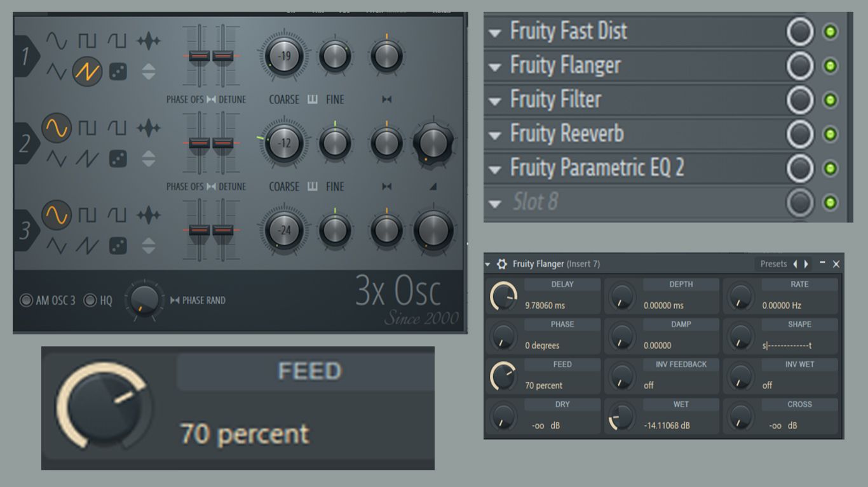Click the Rate knob in Fruity Flanger
This screenshot has height=487, width=868.
[x=740, y=296]
